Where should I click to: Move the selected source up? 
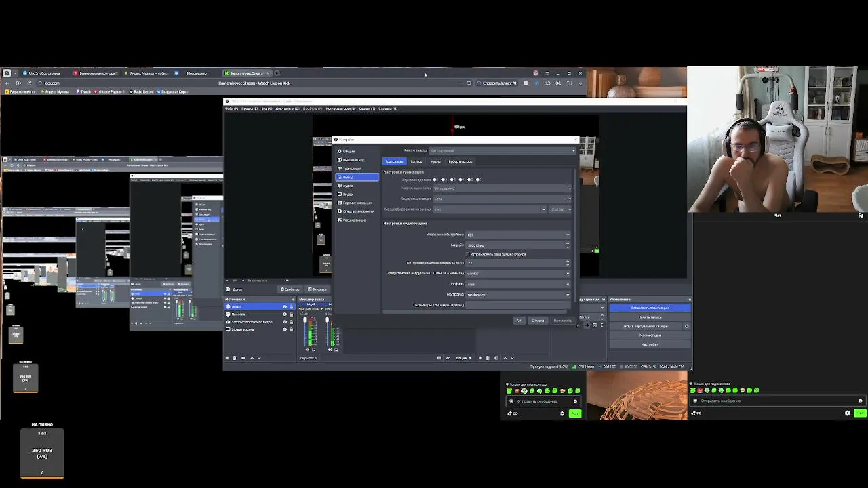pyautogui.click(x=252, y=358)
